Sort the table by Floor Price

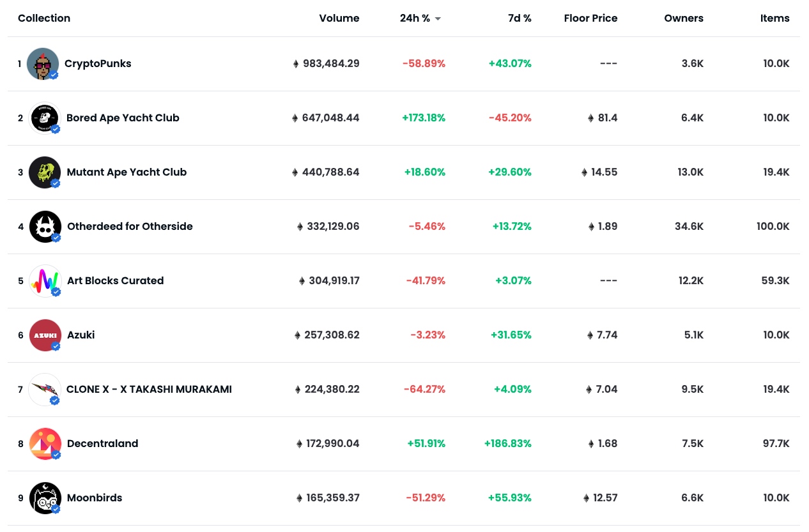pyautogui.click(x=590, y=19)
